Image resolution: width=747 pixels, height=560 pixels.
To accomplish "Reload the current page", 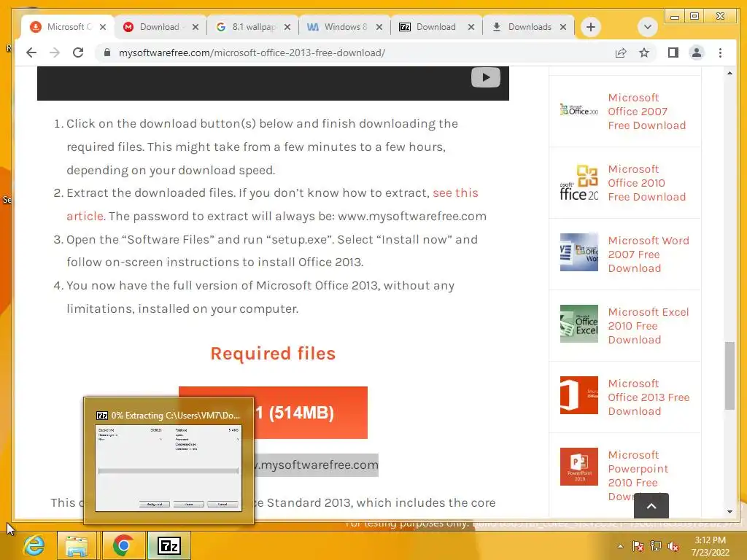I will (78, 52).
